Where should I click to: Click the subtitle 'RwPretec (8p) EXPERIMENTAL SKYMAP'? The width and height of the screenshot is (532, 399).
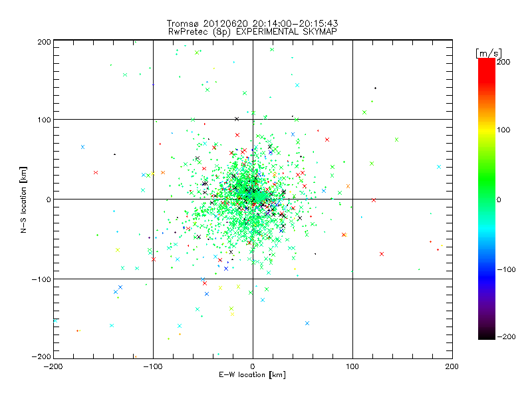coord(253,31)
